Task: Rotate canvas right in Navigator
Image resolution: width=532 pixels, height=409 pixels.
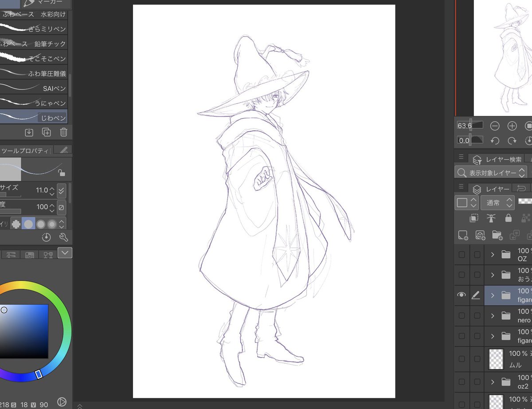Action: 512,141
